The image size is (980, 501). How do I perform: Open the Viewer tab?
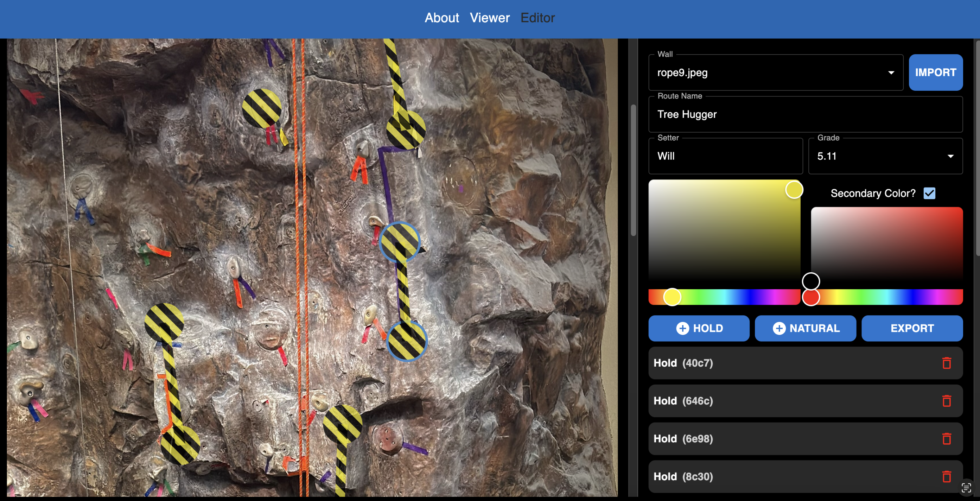click(x=489, y=18)
